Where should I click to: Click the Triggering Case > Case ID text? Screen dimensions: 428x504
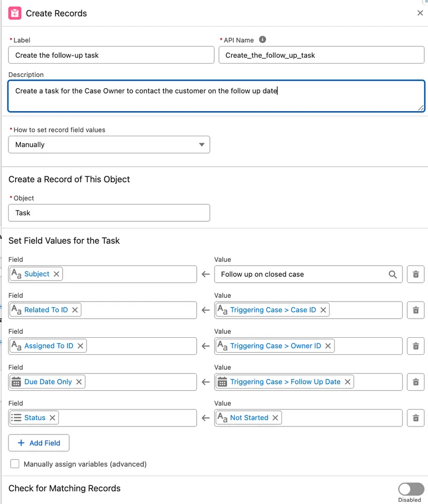273,310
